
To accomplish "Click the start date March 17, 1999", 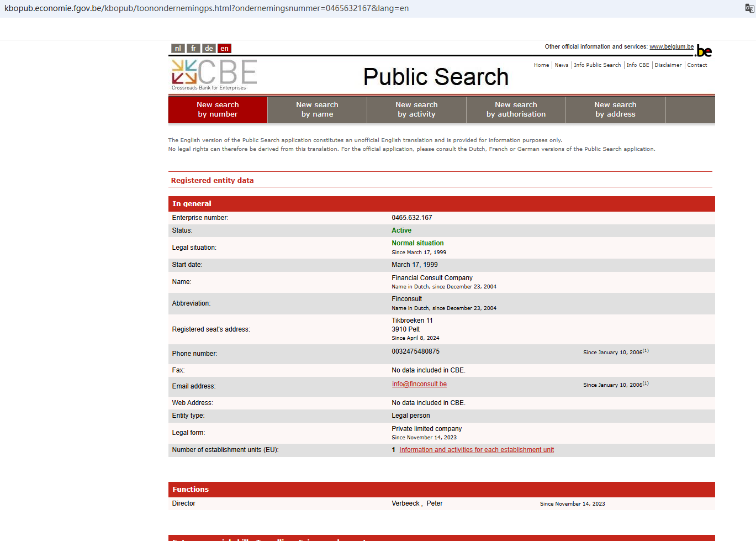I will point(415,265).
